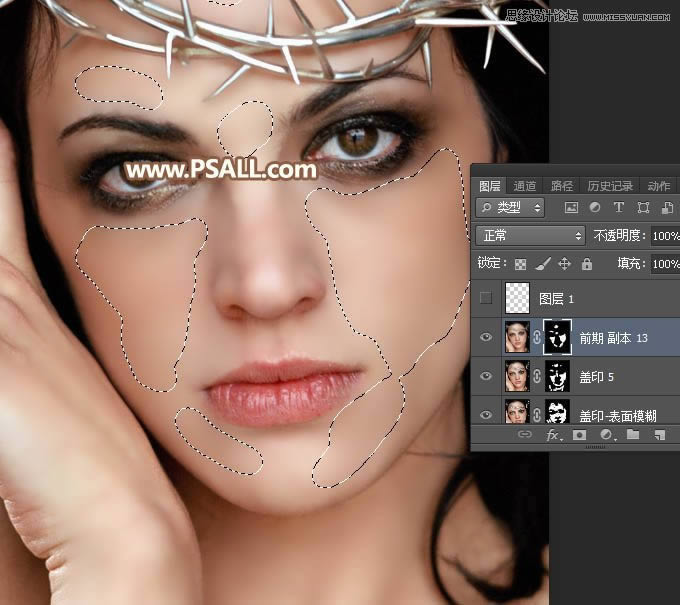Viewport: 680px width, 605px height.
Task: Toggle the lock transparent pixels option
Action: pos(520,264)
